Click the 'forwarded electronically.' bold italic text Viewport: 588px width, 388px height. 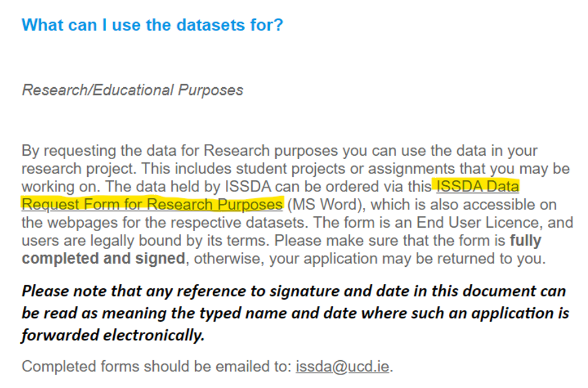click(x=113, y=335)
